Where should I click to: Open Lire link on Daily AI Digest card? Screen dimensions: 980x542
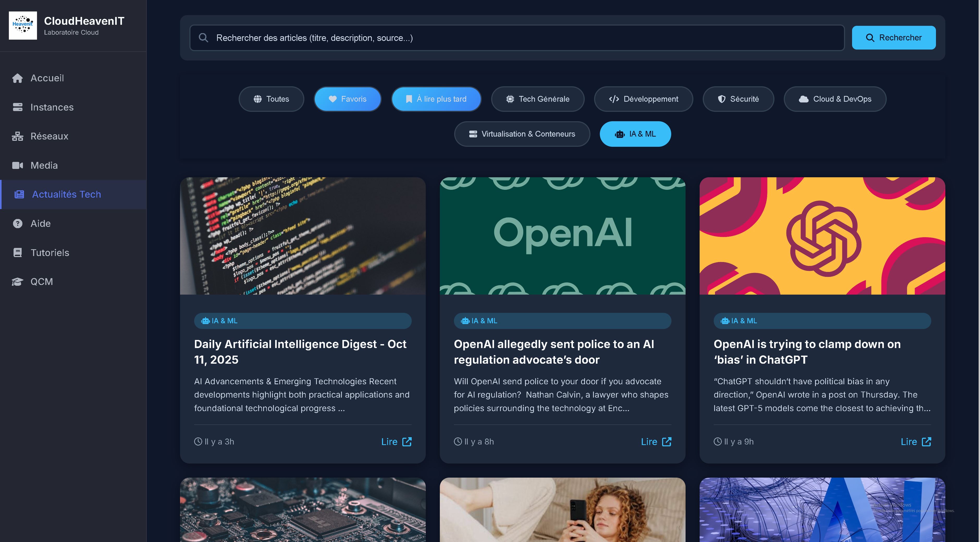[396, 442]
